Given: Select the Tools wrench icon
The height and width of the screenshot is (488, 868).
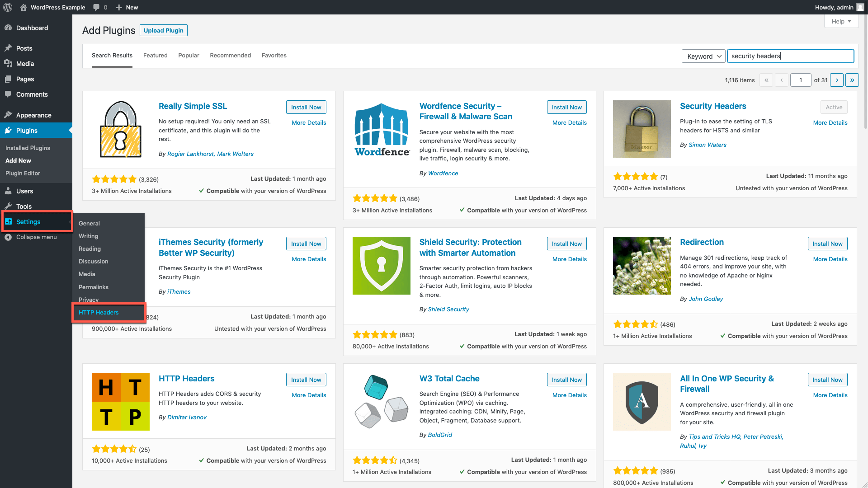Looking at the screenshot, I should tap(9, 206).
